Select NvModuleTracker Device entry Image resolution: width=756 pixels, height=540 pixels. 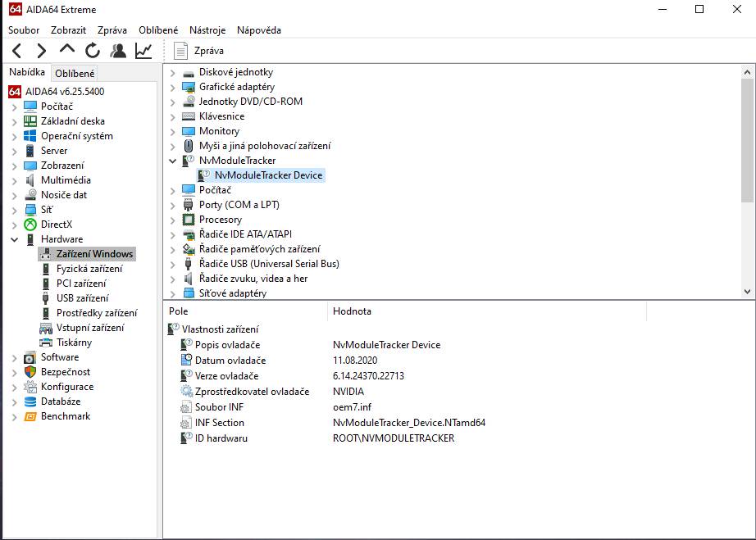click(x=268, y=175)
